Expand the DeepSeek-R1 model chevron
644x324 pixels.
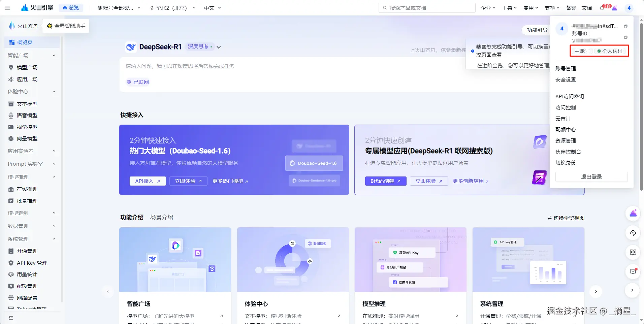pos(219,47)
